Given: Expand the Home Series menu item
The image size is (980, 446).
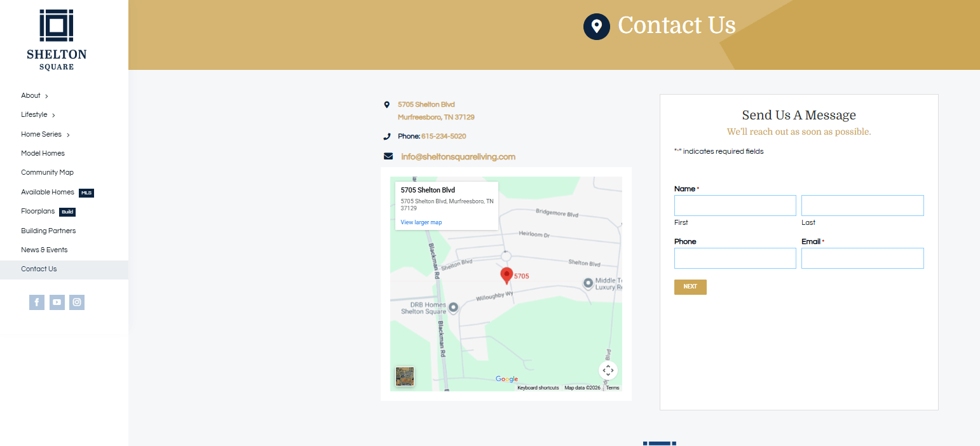Looking at the screenshot, I should (41, 134).
